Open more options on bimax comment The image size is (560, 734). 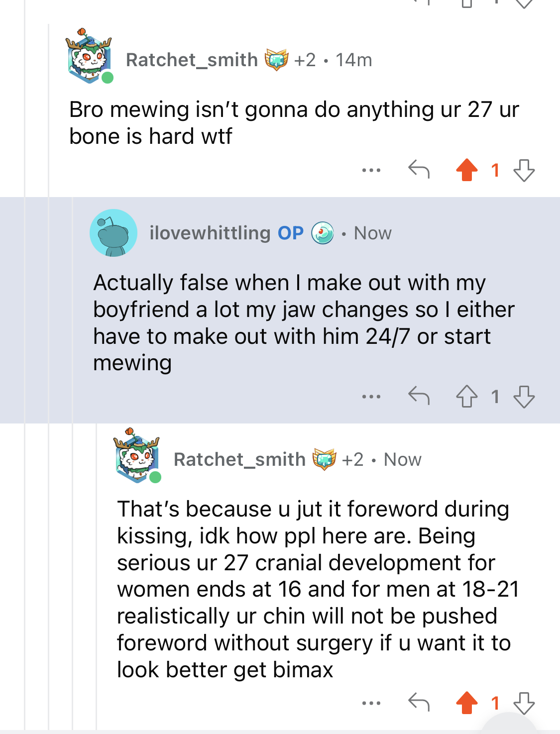371,703
